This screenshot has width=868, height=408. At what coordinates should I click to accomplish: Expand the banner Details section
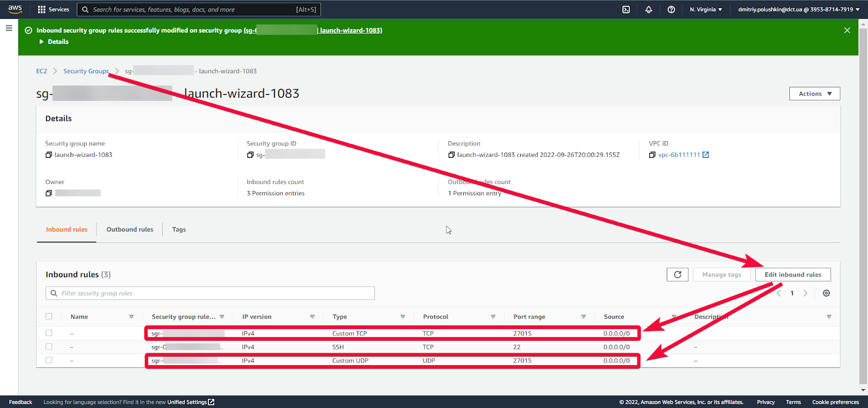pos(54,42)
